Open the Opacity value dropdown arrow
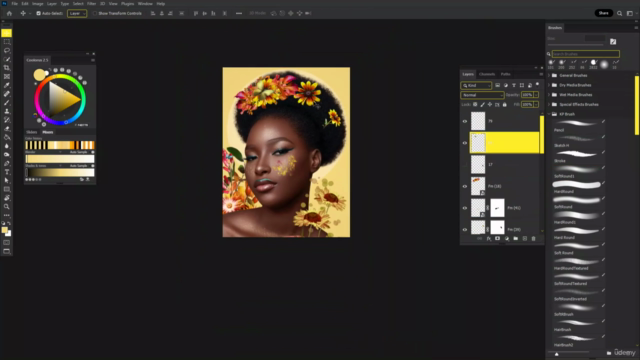The width and height of the screenshot is (640, 360). tap(536, 95)
